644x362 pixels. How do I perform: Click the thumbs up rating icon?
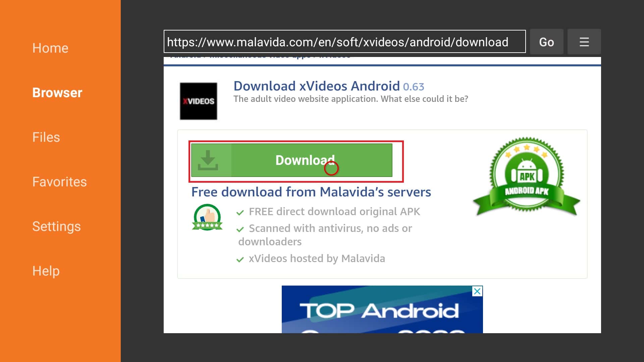[x=207, y=217]
